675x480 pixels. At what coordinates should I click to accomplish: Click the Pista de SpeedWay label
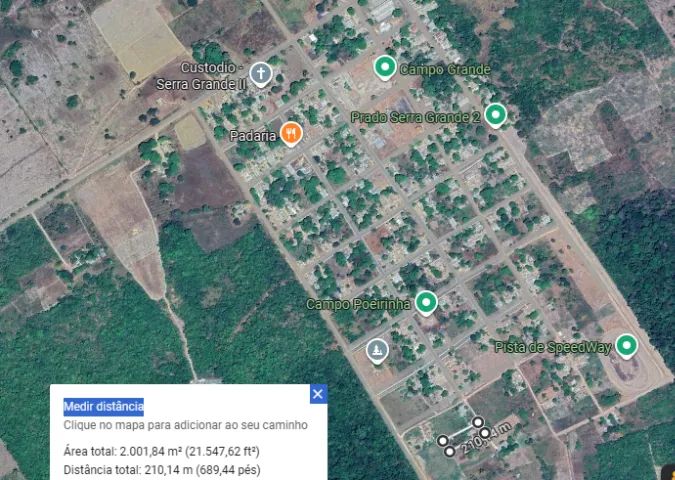tap(553, 347)
